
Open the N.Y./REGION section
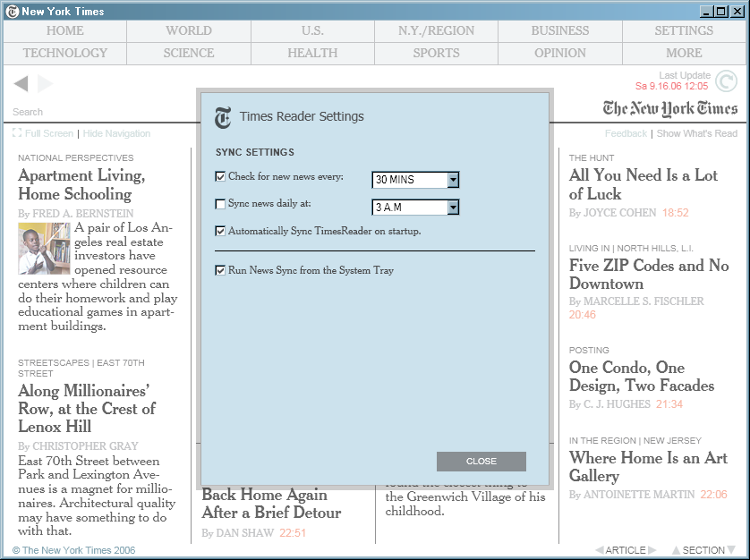click(x=436, y=30)
